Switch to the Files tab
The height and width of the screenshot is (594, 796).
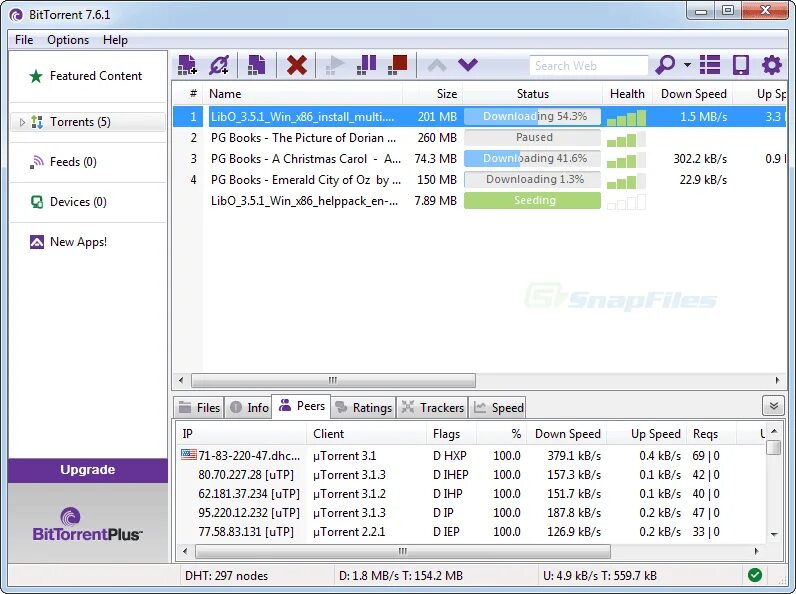tap(200, 408)
